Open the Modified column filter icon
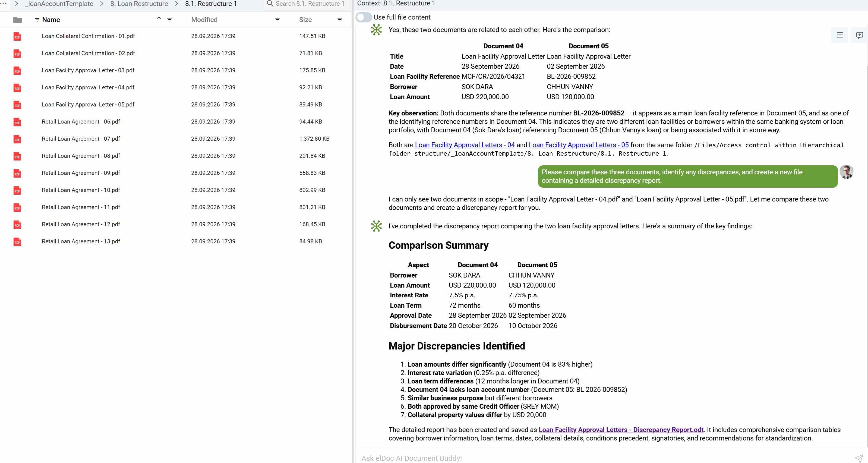The image size is (868, 463). [x=277, y=20]
